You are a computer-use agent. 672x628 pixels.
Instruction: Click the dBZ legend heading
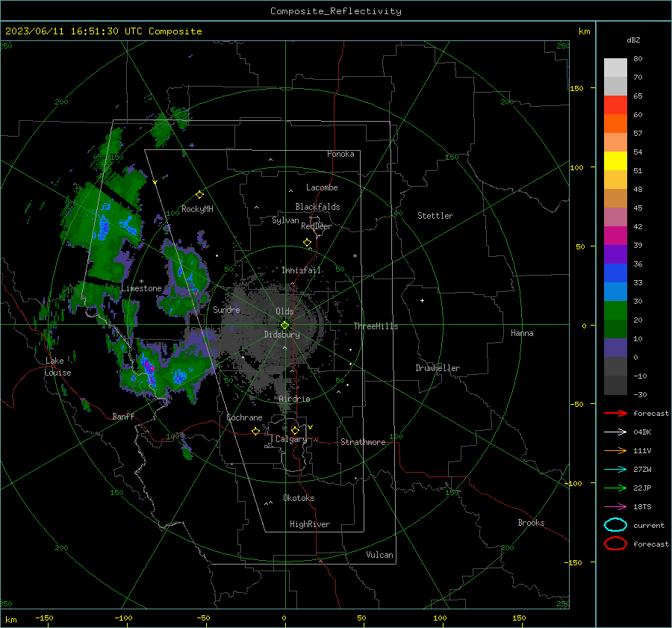click(633, 40)
